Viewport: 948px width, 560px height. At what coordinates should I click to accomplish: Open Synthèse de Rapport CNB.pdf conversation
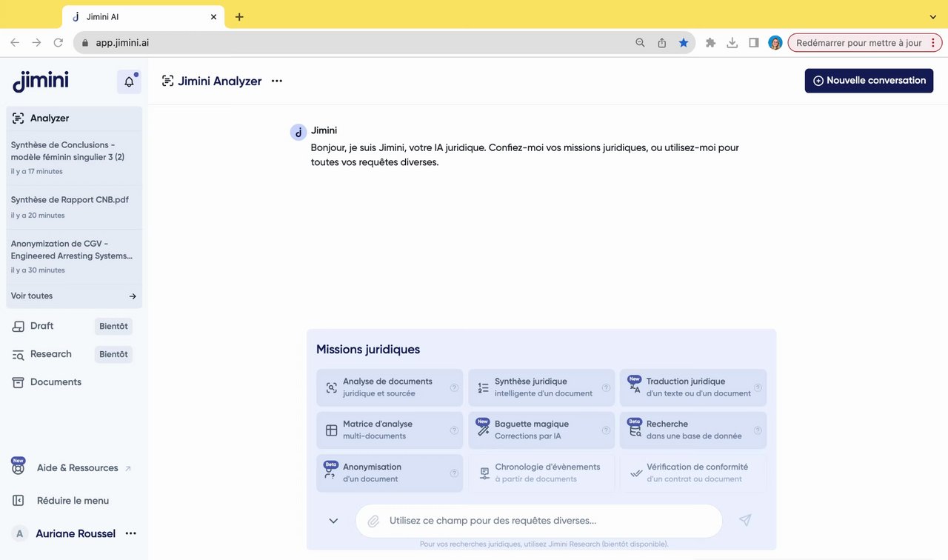pos(74,207)
